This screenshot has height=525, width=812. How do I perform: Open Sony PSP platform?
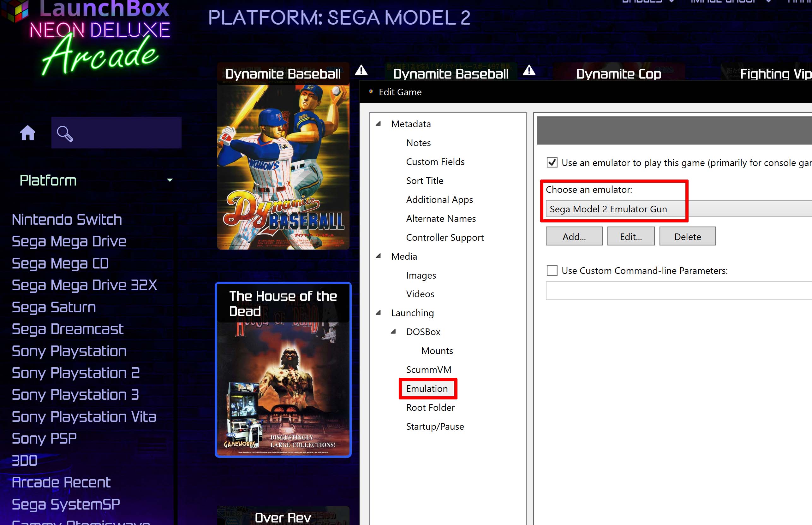point(44,439)
